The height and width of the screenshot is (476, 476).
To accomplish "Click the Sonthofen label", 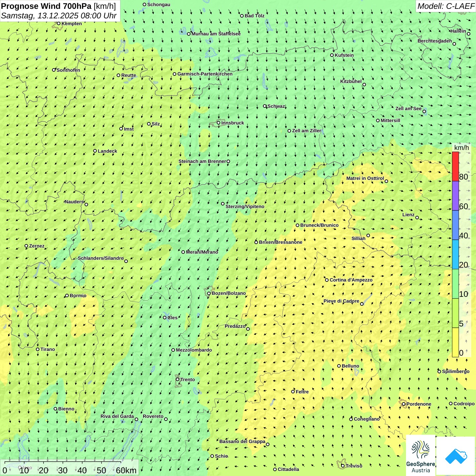I will coord(68,70).
